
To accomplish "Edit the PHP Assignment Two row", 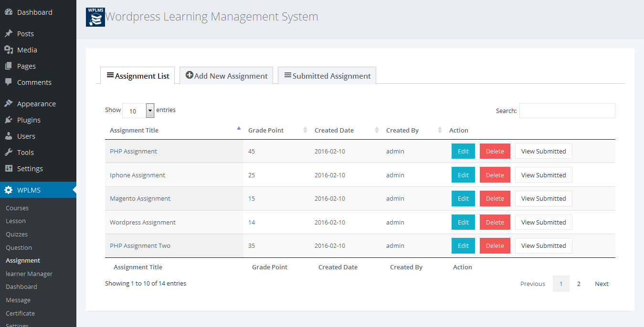I will (463, 245).
